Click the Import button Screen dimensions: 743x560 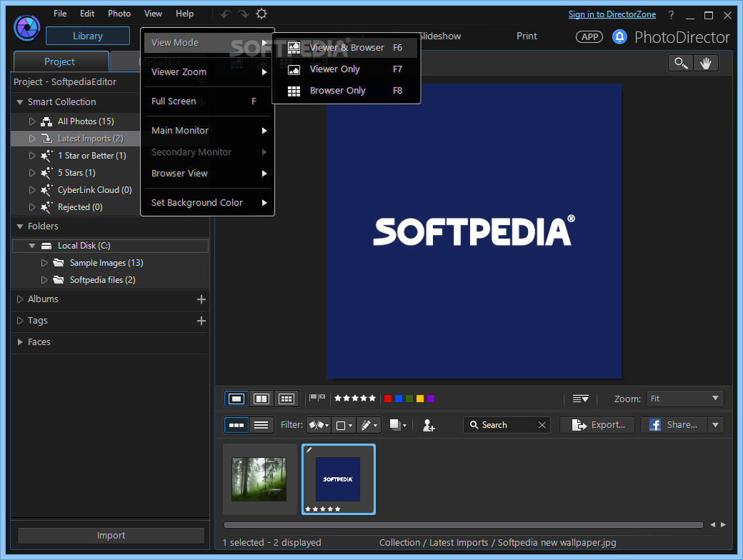point(111,536)
